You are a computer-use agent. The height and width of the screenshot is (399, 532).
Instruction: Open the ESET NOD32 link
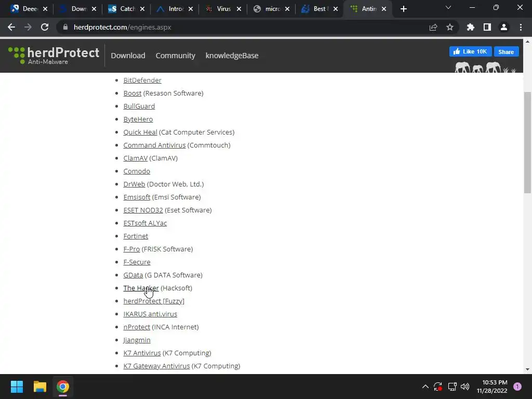click(x=143, y=210)
